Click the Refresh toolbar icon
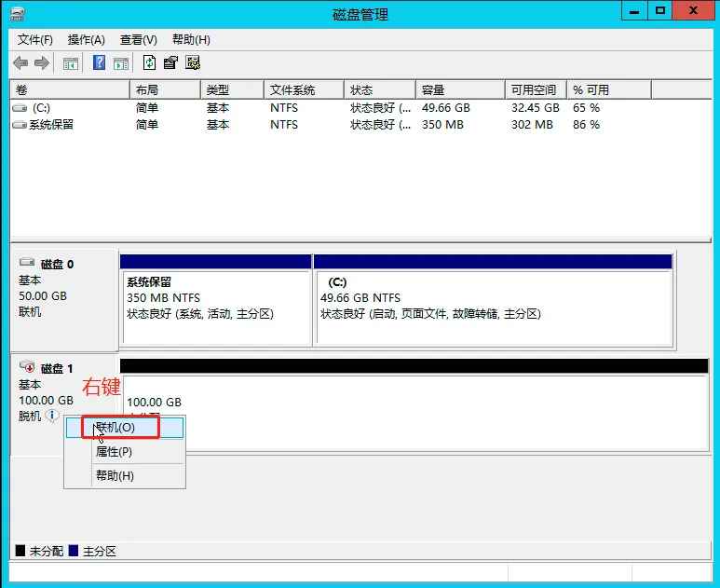 pos(149,63)
